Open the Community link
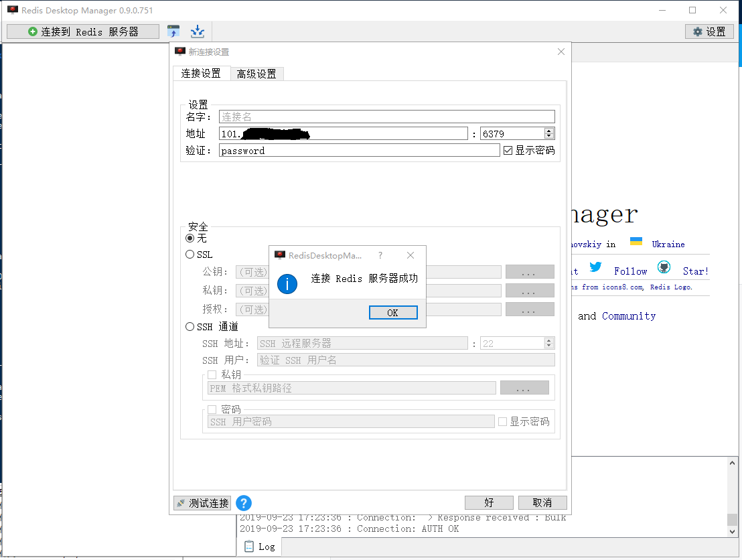The width and height of the screenshot is (742, 560). pyautogui.click(x=629, y=316)
